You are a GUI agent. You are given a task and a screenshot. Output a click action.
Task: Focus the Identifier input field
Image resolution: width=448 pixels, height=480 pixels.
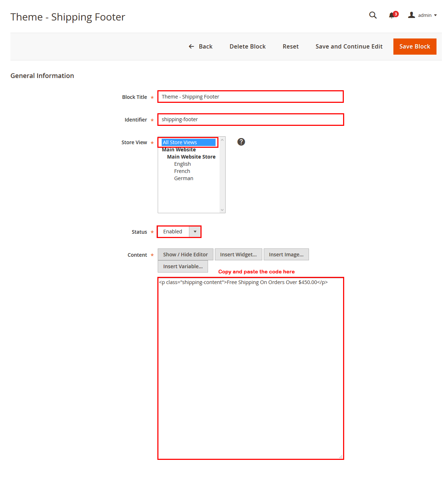tap(250, 119)
